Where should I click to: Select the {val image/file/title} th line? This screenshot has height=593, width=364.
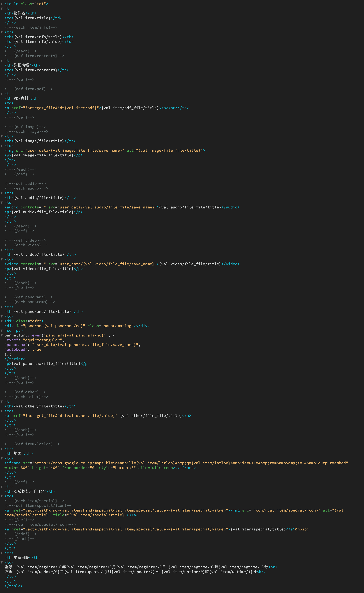pos(40,141)
